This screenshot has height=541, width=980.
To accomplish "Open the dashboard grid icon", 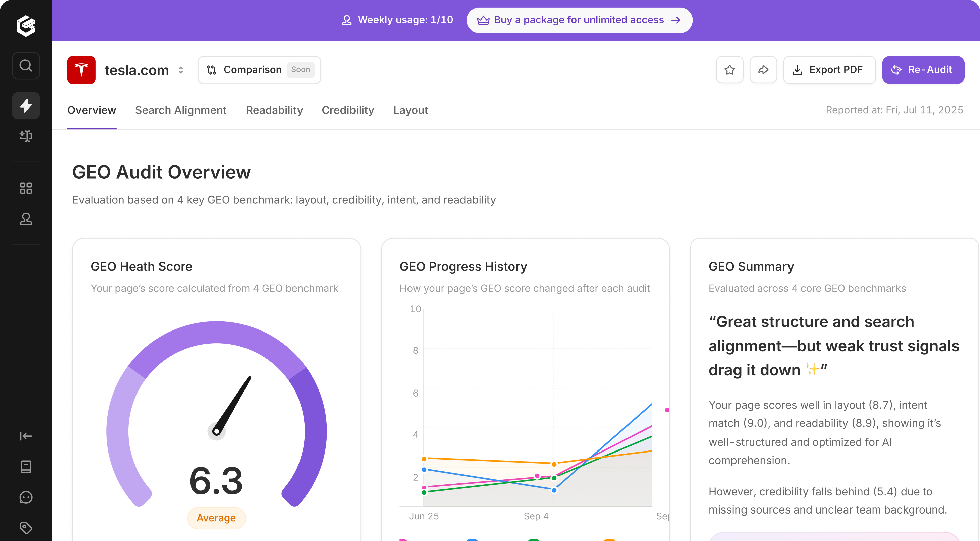I will pyautogui.click(x=26, y=188).
